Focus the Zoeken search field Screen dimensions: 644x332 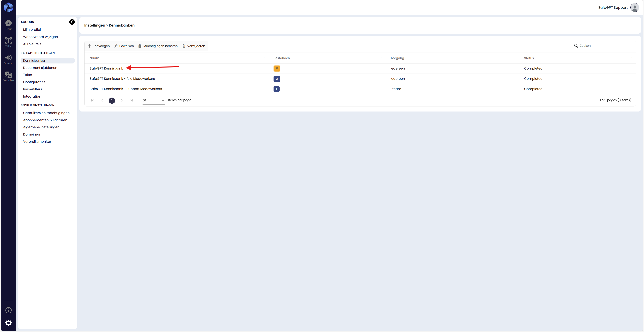click(x=606, y=46)
